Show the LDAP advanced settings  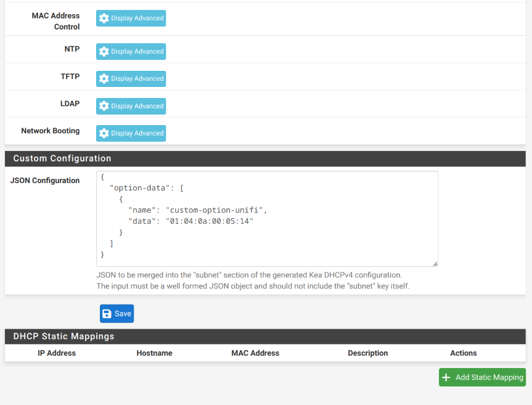point(131,106)
